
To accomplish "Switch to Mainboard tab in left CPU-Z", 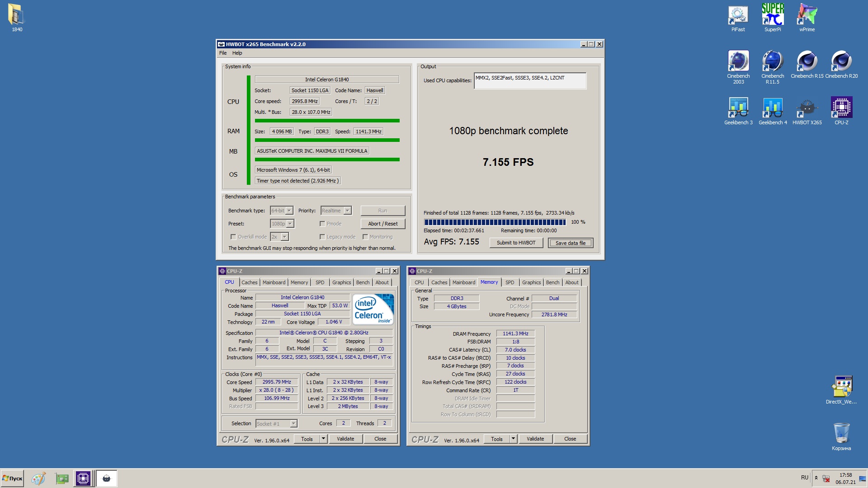I will 274,282.
